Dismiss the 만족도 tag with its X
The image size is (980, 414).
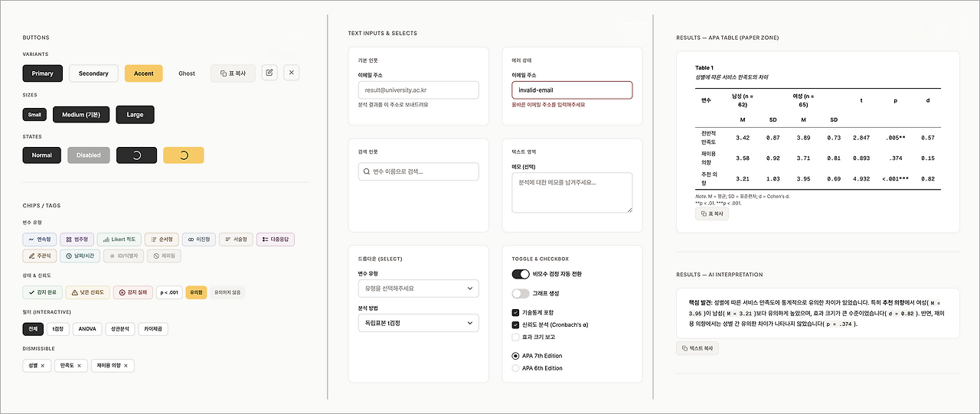coord(80,366)
